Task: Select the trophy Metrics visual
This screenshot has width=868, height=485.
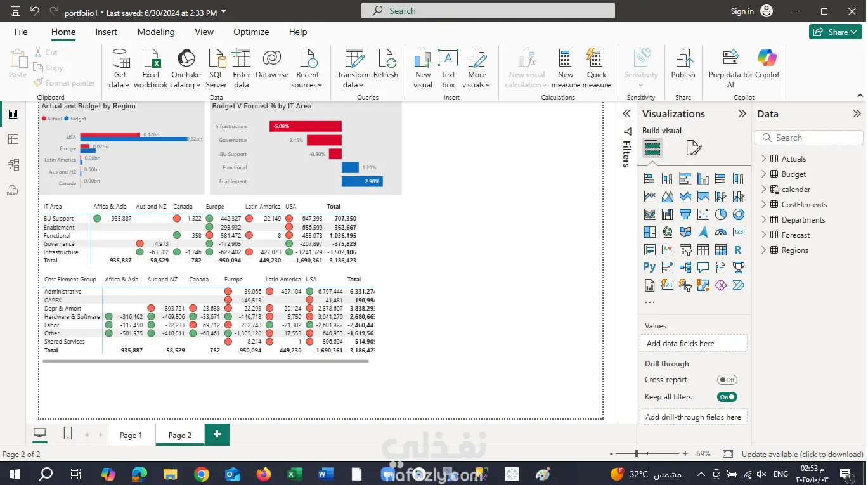Action: click(738, 268)
